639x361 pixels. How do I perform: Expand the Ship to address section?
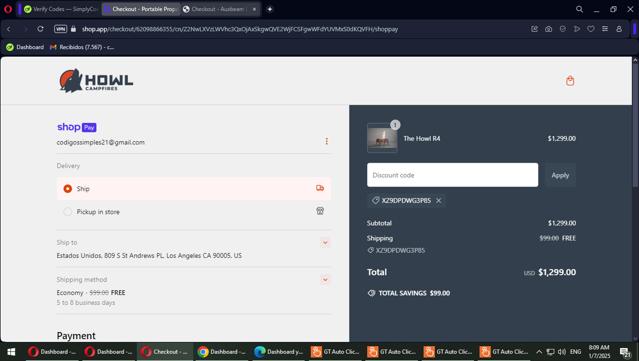pyautogui.click(x=325, y=243)
